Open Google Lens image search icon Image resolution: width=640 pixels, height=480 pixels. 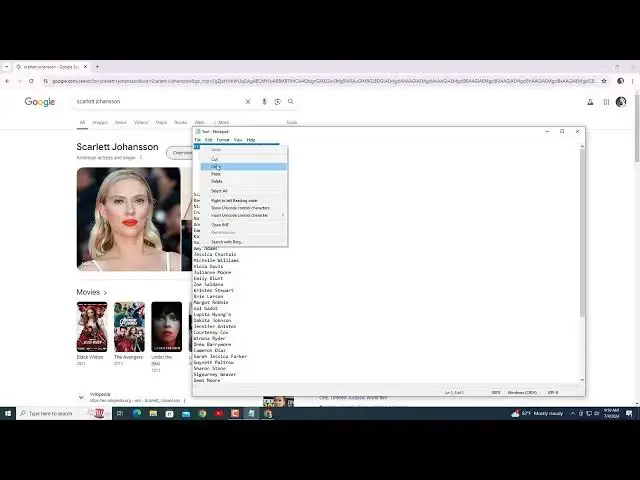[x=278, y=102]
